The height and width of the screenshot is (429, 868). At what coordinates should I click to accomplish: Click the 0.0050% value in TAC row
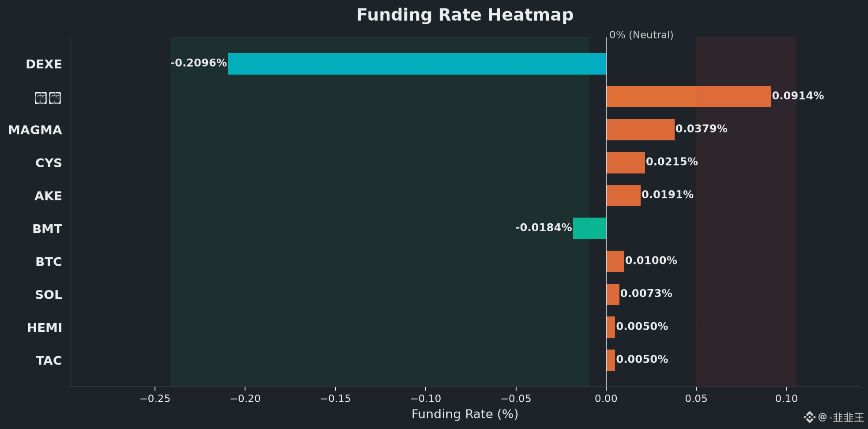pos(642,360)
